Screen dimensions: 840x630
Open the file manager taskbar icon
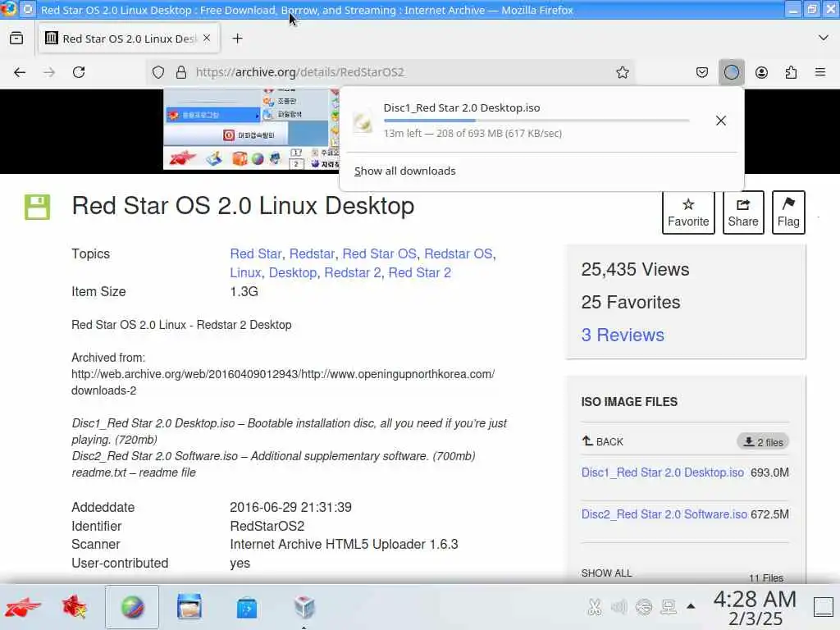tap(189, 608)
